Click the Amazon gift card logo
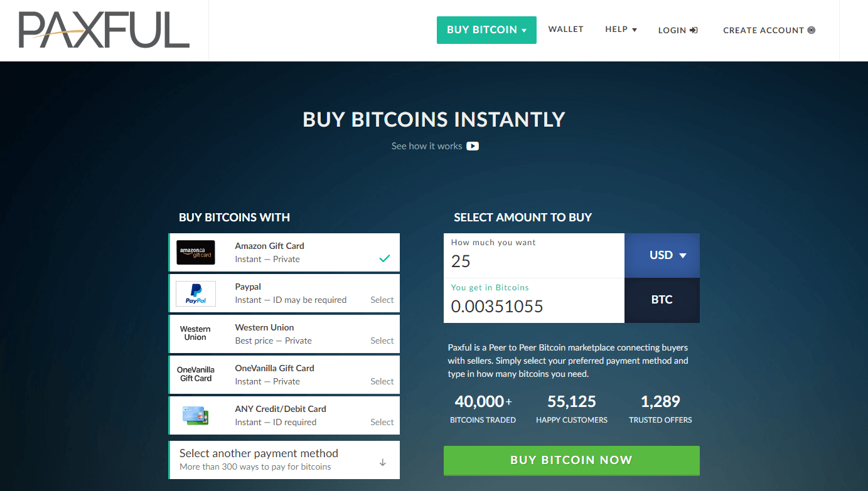 (196, 253)
